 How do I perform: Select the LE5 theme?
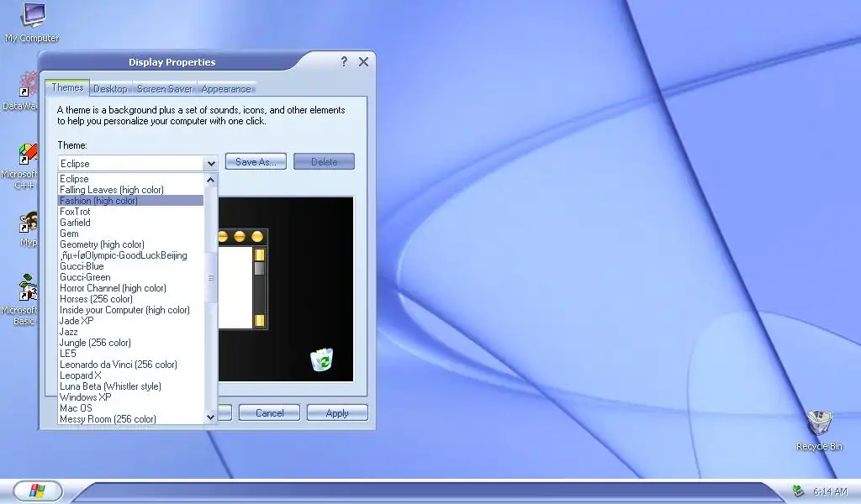tap(130, 354)
